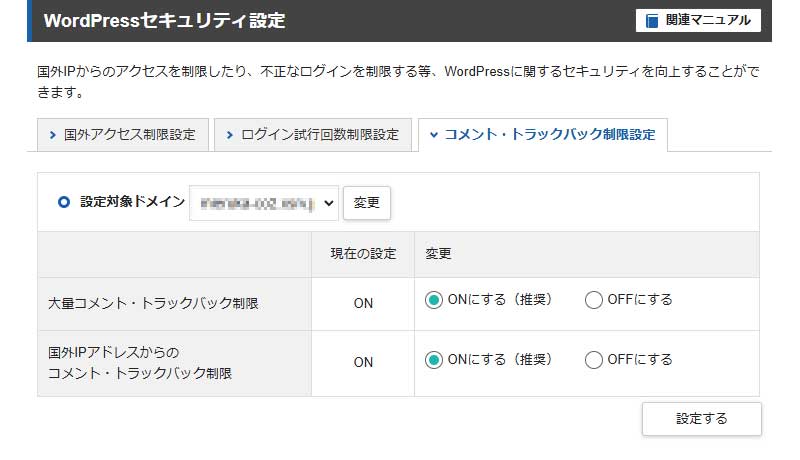Click the 設定する submit button
This screenshot has width=800, height=460.
[702, 419]
